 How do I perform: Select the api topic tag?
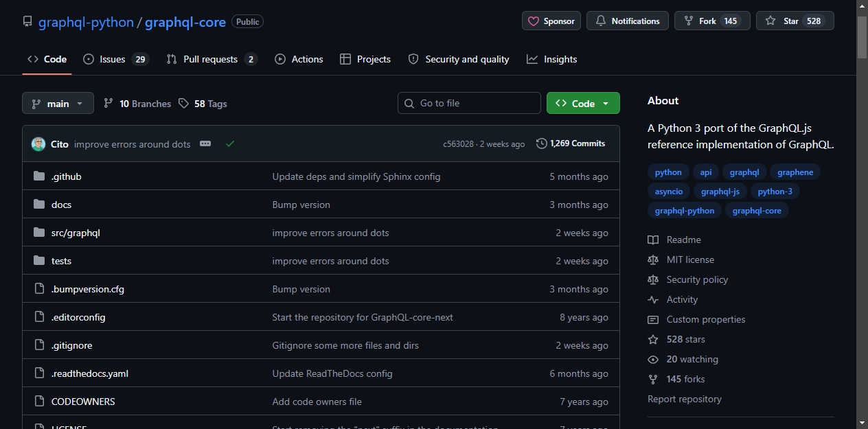[x=706, y=172]
